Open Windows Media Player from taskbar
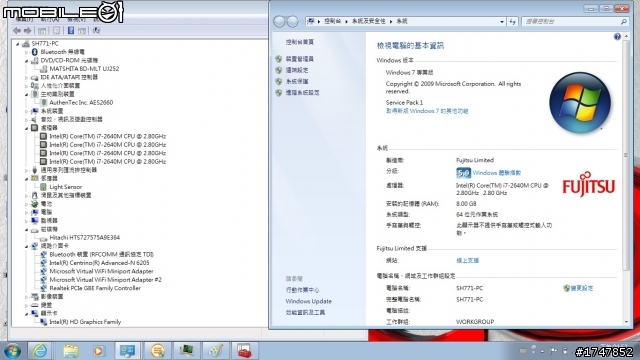640x360 pixels. coord(98,351)
